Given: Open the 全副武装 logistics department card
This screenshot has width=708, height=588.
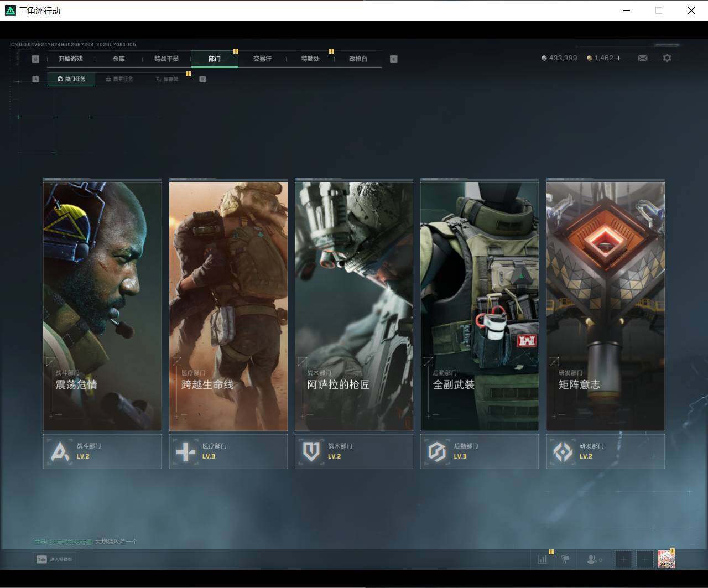Looking at the screenshot, I should [480, 304].
